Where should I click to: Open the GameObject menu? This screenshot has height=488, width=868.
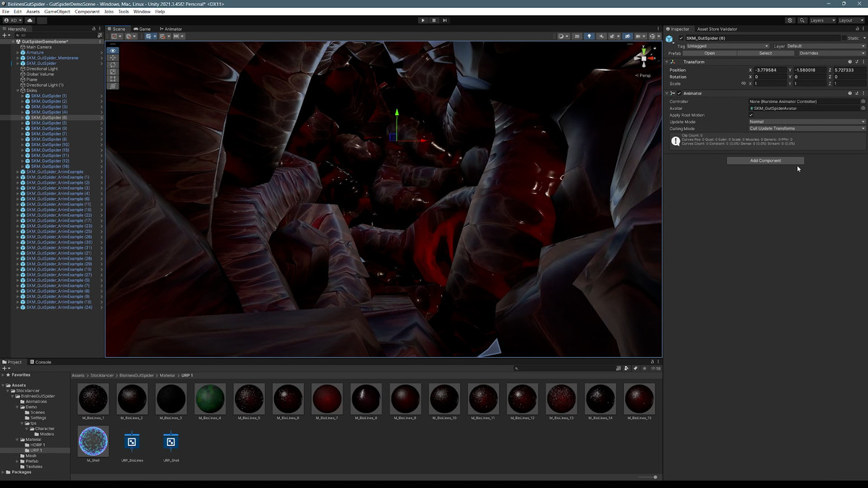(57, 12)
